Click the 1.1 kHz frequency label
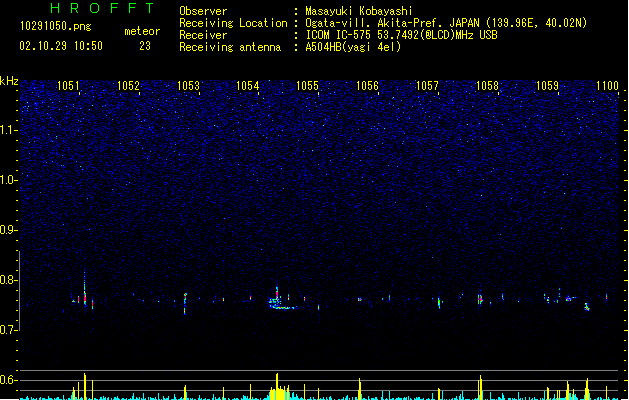629x400 pixels. (x=8, y=130)
